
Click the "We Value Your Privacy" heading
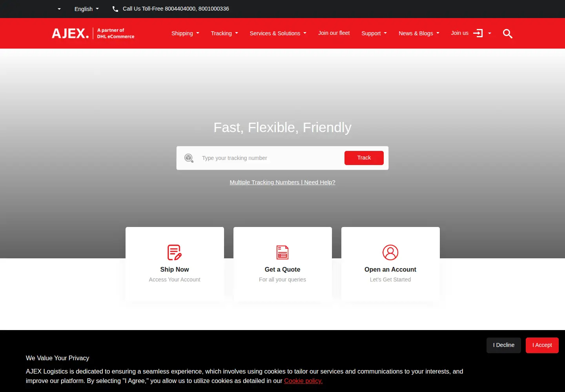(58, 358)
